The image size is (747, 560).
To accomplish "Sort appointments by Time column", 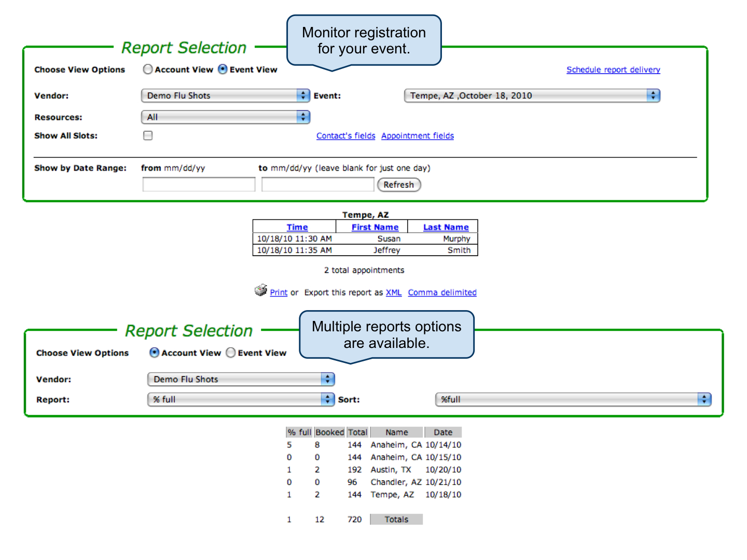I will (x=297, y=227).
